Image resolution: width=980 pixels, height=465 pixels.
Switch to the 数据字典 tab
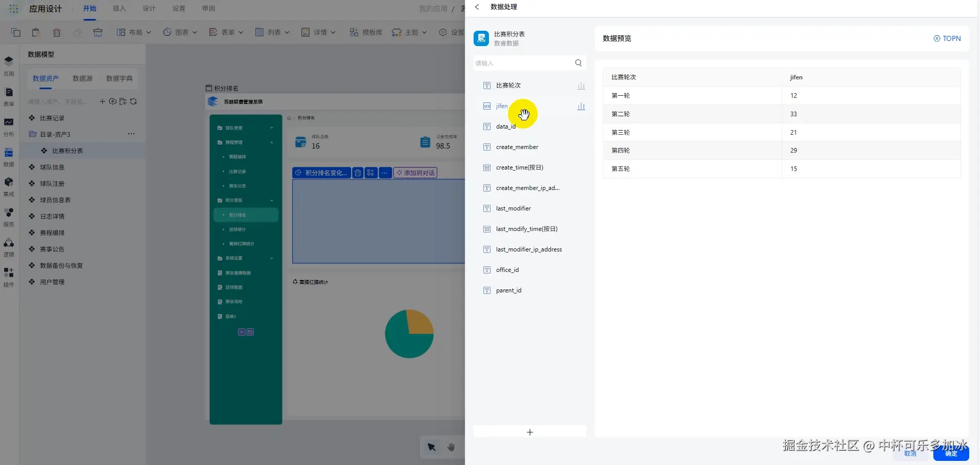click(x=119, y=78)
